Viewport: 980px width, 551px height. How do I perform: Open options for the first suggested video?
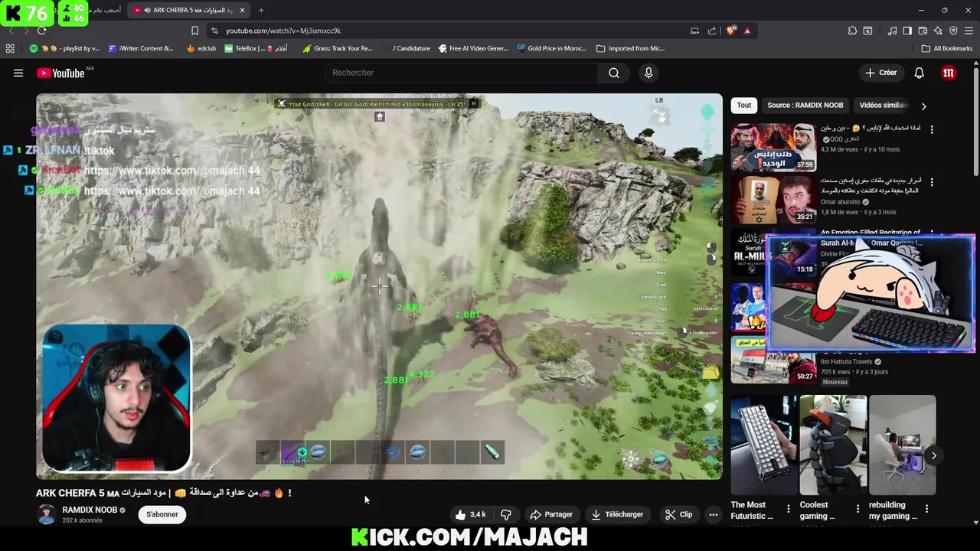[932, 130]
